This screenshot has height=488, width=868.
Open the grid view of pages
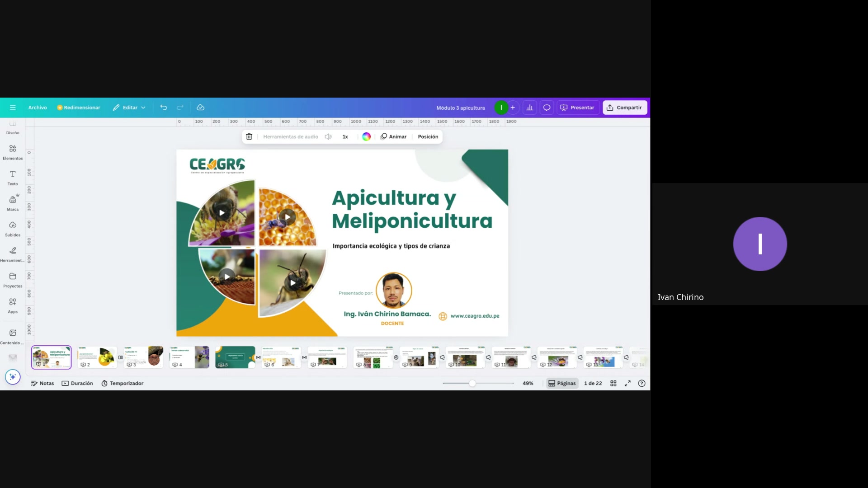pos(613,383)
